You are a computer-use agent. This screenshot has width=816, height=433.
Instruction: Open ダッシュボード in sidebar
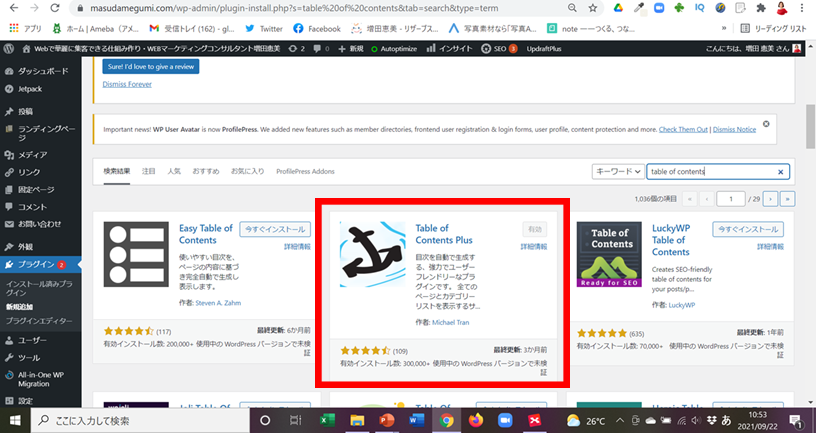click(x=41, y=71)
